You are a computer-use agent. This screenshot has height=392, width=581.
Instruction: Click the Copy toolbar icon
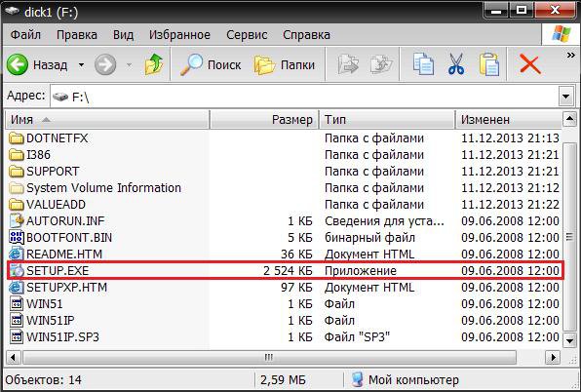point(423,64)
